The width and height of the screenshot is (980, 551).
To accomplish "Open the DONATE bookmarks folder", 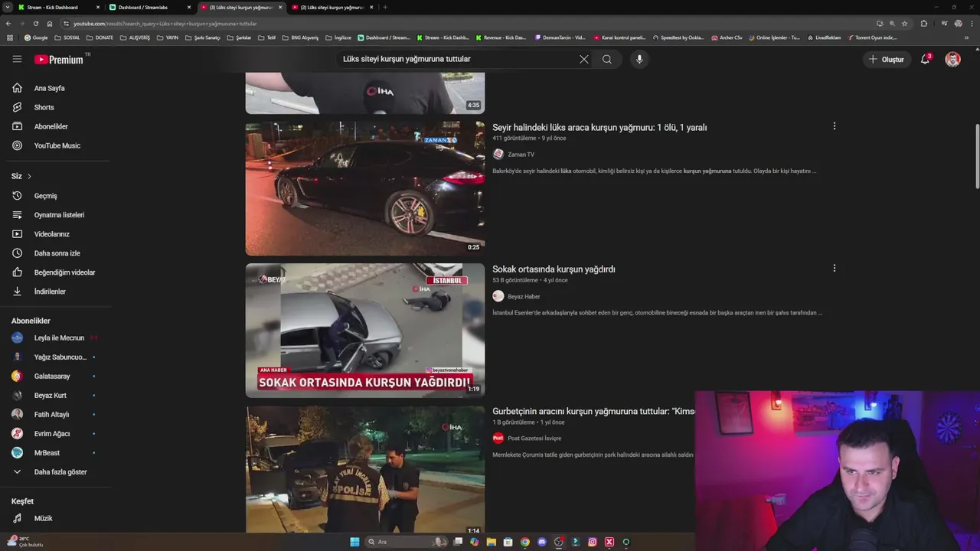I will click(100, 37).
